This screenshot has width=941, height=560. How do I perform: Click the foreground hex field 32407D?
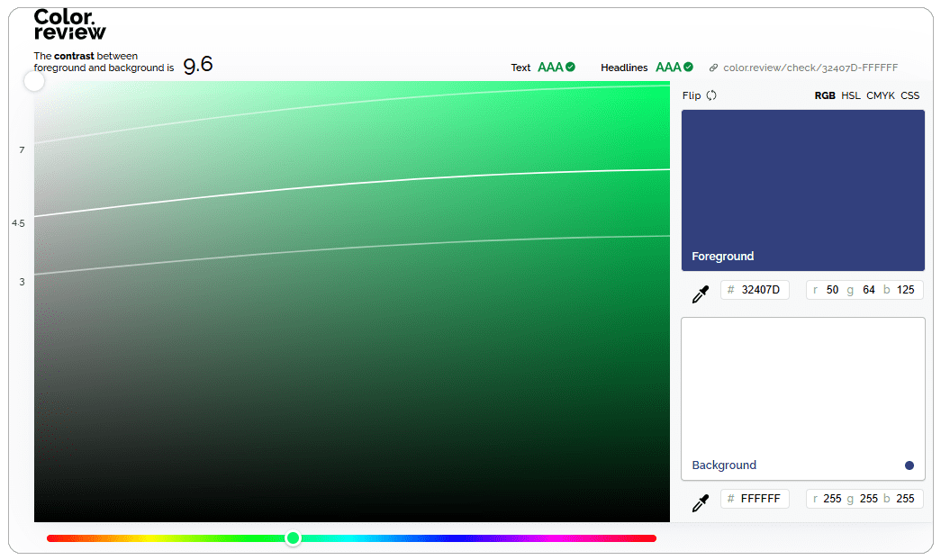point(760,290)
